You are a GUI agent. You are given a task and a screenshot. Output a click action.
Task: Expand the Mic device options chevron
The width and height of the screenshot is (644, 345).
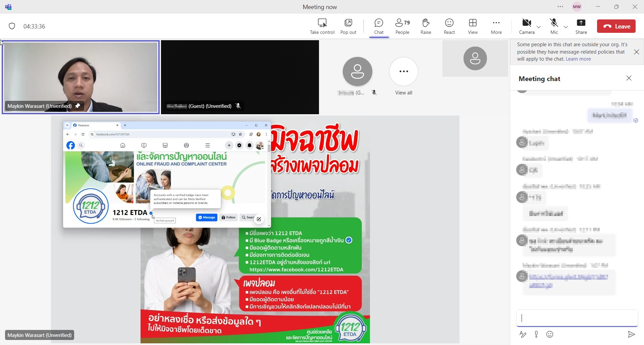click(566, 27)
